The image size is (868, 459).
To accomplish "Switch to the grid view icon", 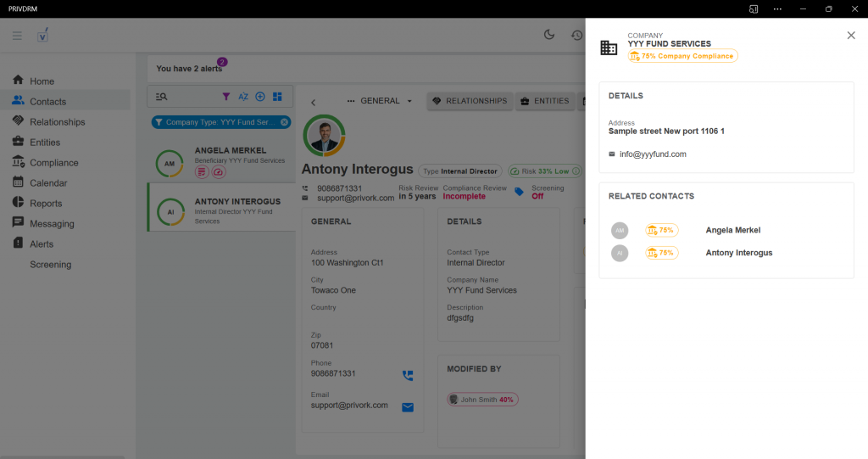I will (x=277, y=97).
